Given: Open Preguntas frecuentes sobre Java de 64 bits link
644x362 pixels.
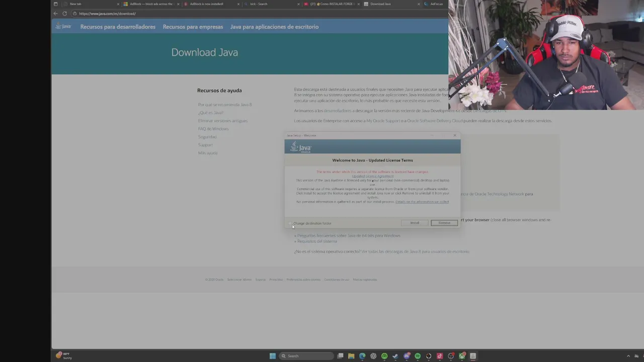Looking at the screenshot, I should [349, 235].
